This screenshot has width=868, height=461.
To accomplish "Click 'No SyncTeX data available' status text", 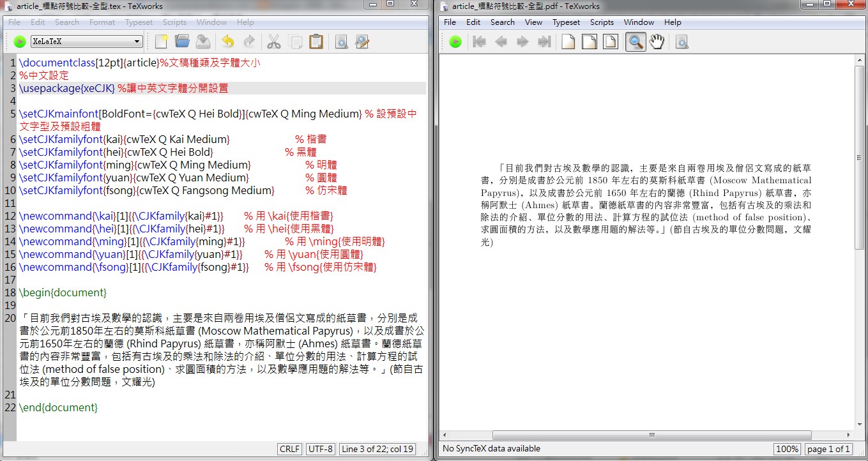I will click(x=491, y=449).
